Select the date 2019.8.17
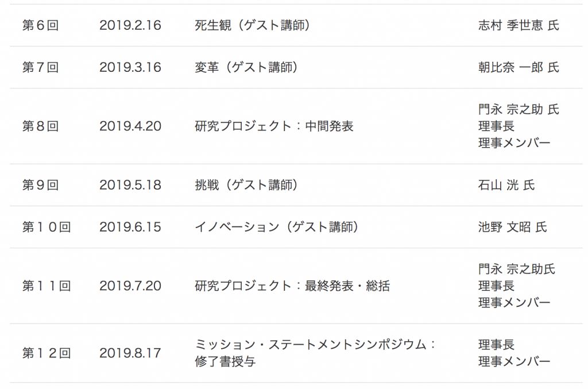 [130, 353]
